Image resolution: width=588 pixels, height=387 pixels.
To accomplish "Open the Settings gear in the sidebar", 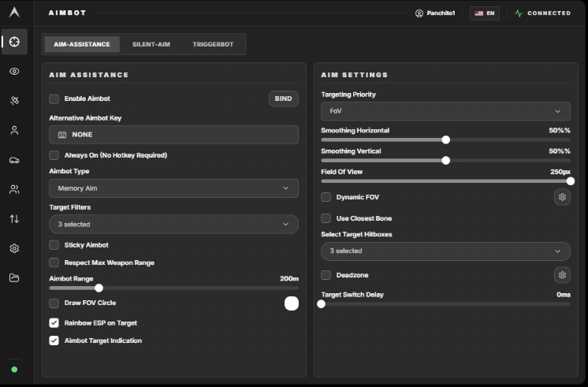I will click(x=14, y=248).
